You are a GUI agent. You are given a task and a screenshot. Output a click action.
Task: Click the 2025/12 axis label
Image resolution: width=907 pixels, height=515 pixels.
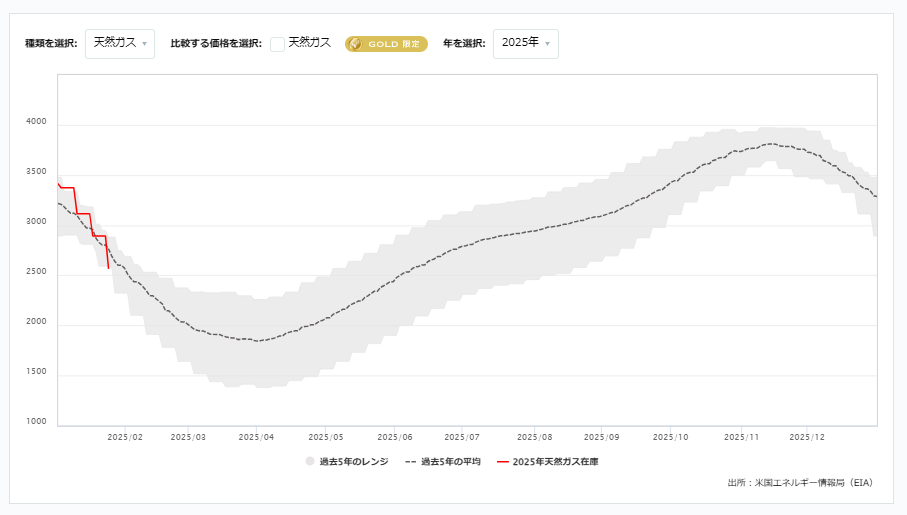click(807, 437)
